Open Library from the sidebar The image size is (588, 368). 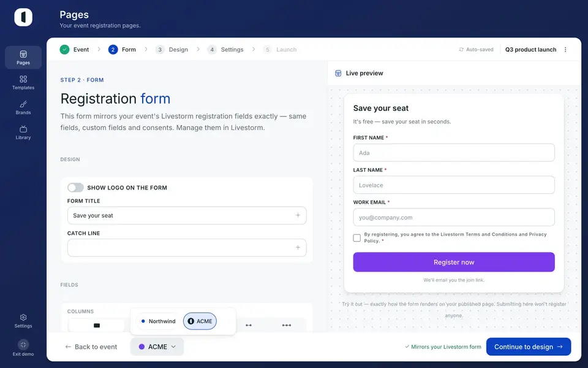point(23,132)
